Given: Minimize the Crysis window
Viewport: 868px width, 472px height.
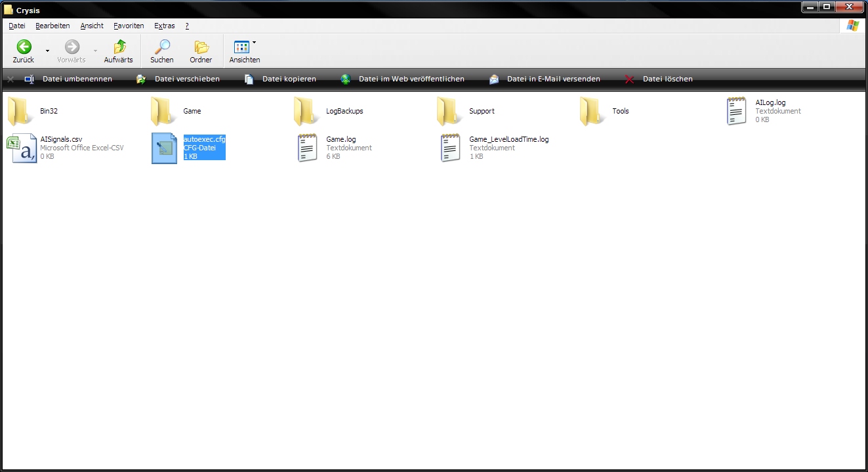Looking at the screenshot, I should click(x=811, y=7).
